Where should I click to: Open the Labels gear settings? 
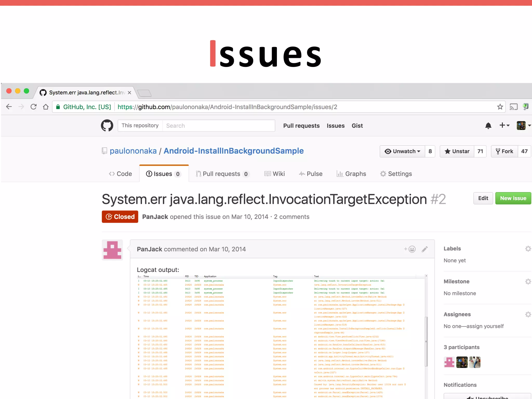click(528, 249)
